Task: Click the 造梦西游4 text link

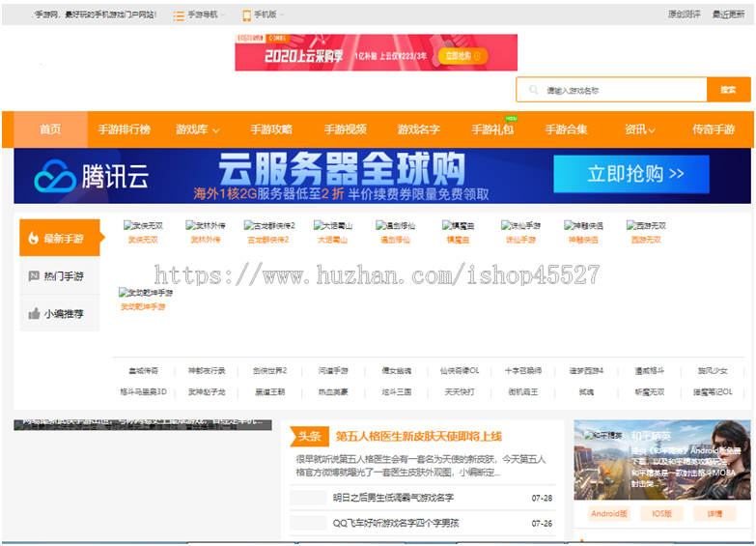Action: 586,371
